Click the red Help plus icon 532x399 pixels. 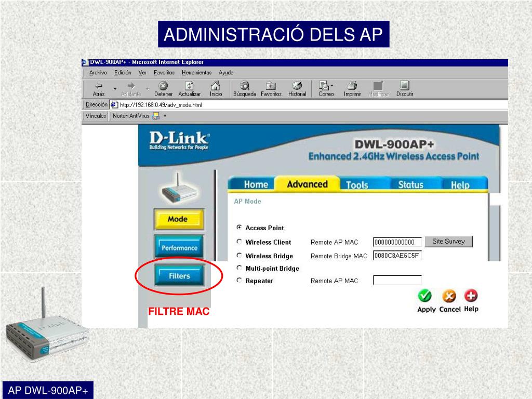471,296
